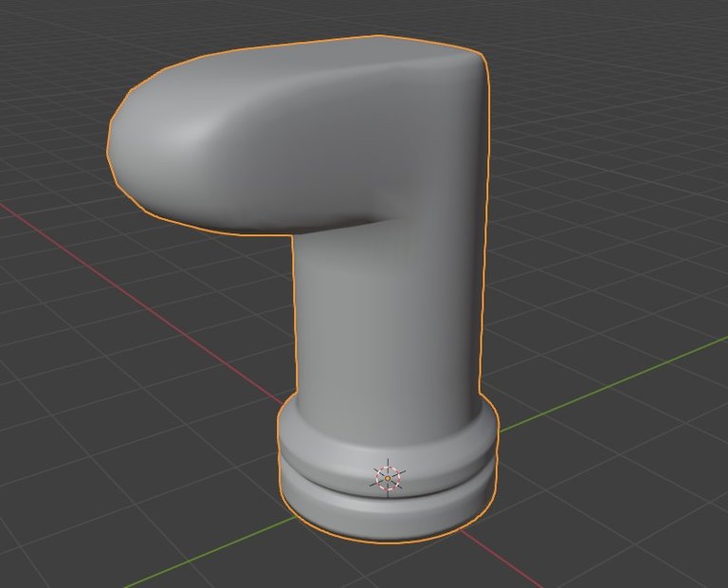Click the 3D cursor at the pipe base
Viewport: 728px width, 588px height.
pos(388,478)
